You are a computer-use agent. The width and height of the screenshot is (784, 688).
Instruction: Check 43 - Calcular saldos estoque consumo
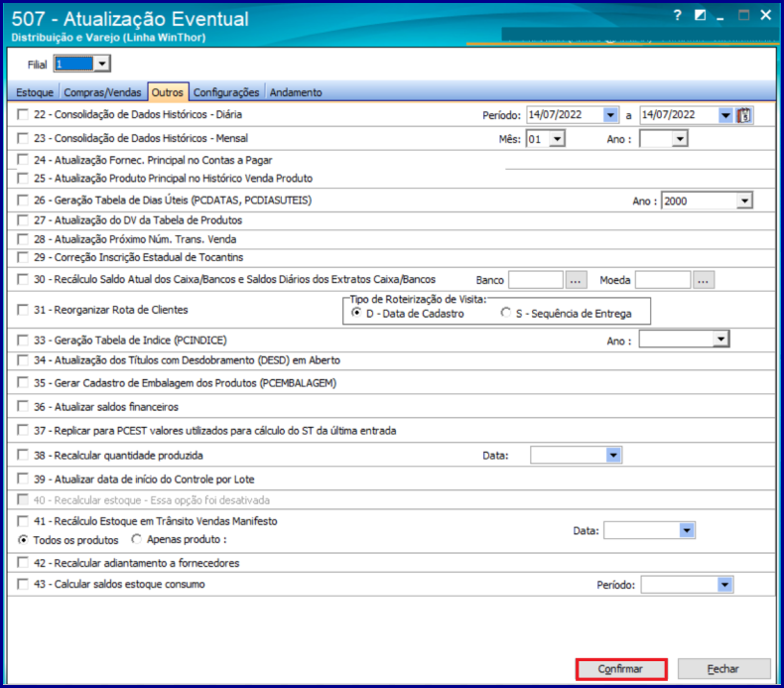[23, 584]
